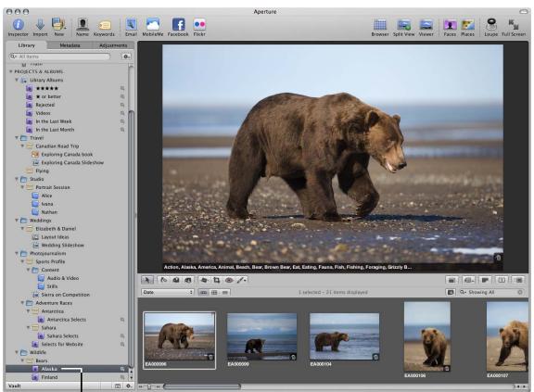This screenshot has height=392, width=534.
Task: Collapse the Travel folder
Action: (17, 138)
